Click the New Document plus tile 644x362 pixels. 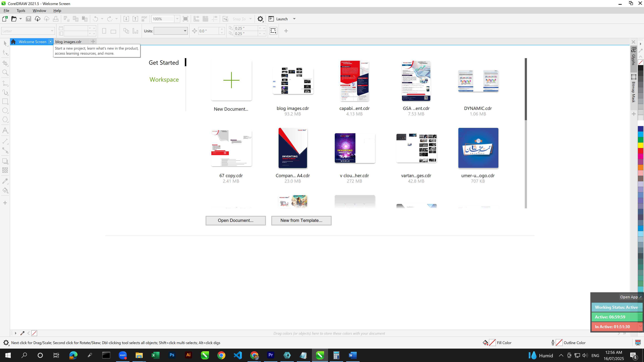coord(231,80)
